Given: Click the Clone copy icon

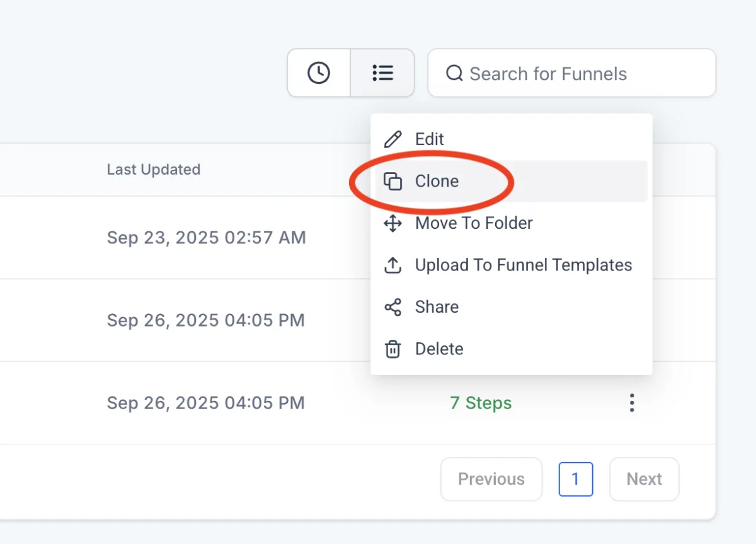Looking at the screenshot, I should (393, 182).
